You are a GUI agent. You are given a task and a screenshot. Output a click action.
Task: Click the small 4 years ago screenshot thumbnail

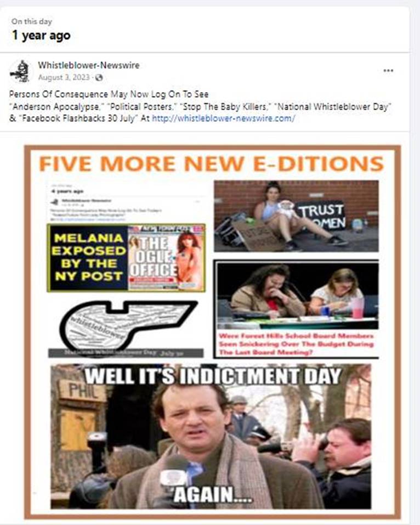click(x=126, y=202)
